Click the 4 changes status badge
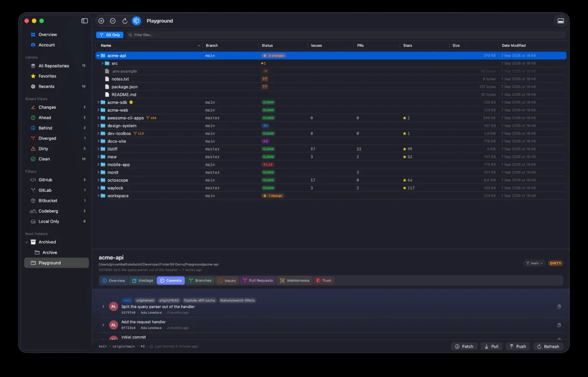This screenshot has height=377, width=588. [274, 56]
